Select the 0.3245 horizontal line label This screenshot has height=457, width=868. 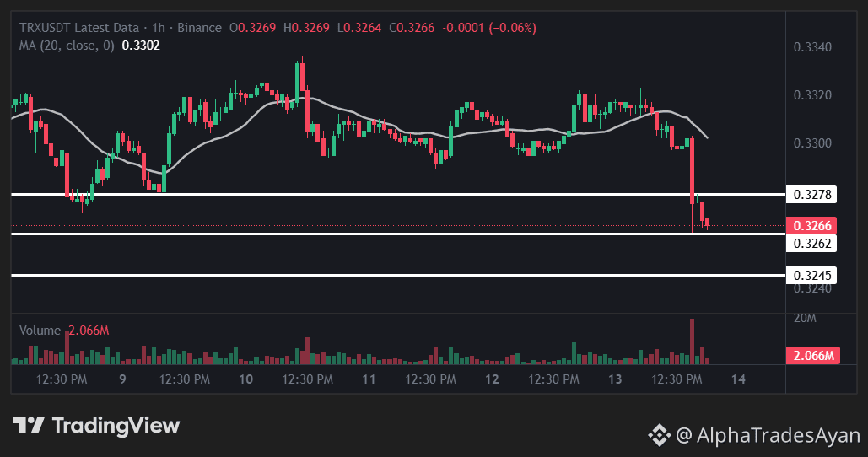point(811,275)
